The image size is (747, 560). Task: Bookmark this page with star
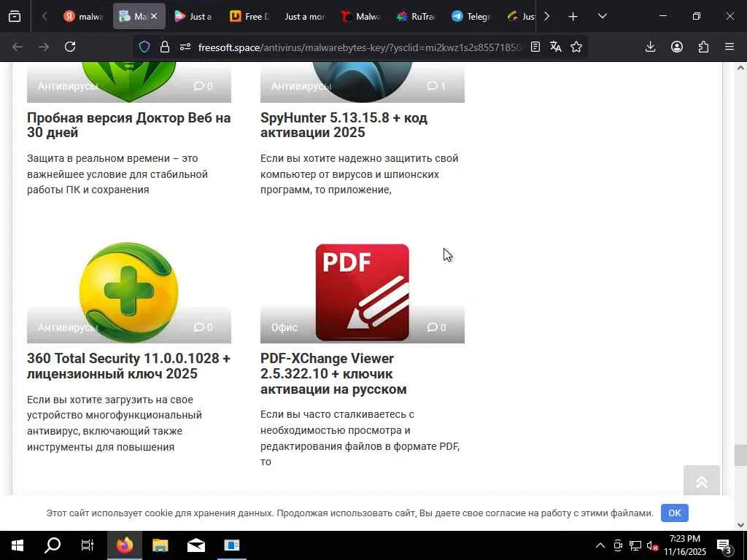point(576,47)
